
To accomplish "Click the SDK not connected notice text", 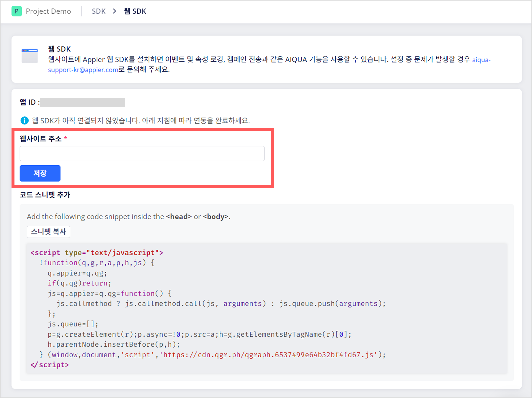I will pos(141,120).
